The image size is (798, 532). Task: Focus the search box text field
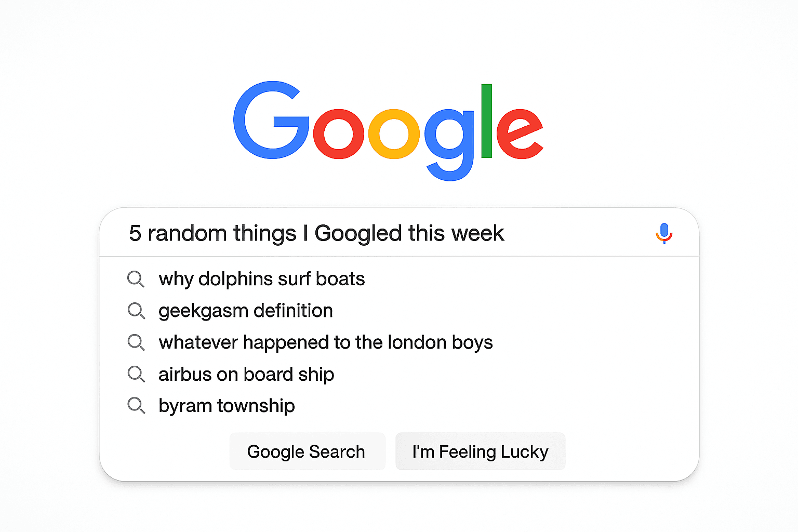364,233
